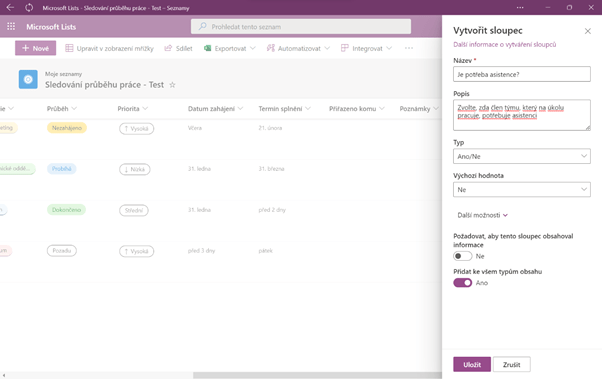Click Integrovat in the command bar
Image resolution: width=602 pixels, height=379 pixels.
[x=367, y=48]
